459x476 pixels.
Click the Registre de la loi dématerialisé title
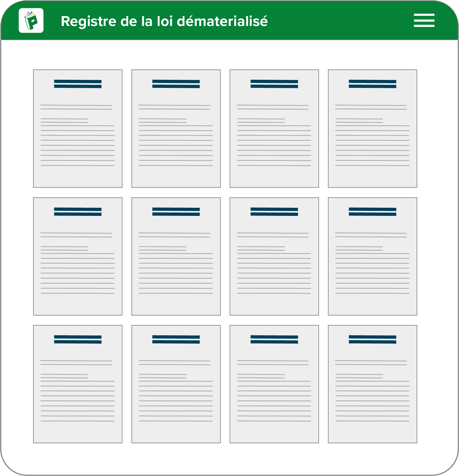[x=164, y=21]
